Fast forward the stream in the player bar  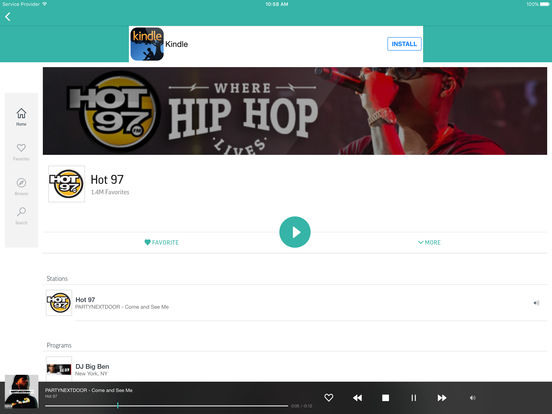tap(442, 398)
